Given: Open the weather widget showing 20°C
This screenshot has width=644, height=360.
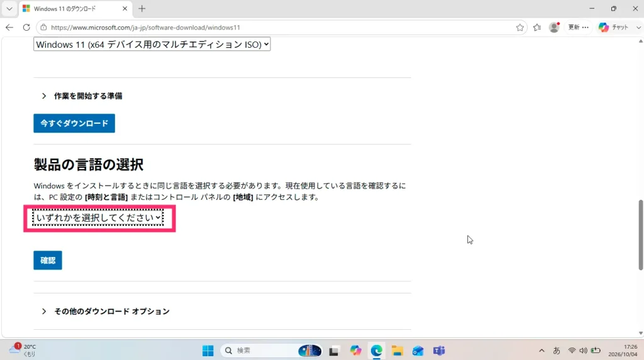Looking at the screenshot, I should click(23, 350).
